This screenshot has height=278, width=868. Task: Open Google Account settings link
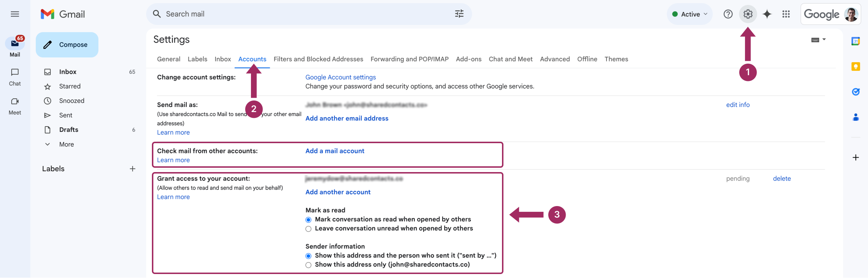341,77
